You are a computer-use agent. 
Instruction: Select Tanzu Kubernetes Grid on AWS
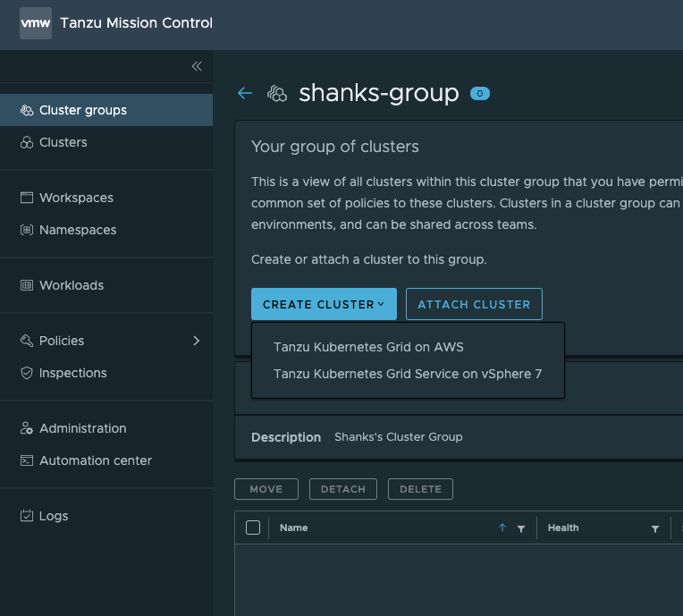click(368, 347)
